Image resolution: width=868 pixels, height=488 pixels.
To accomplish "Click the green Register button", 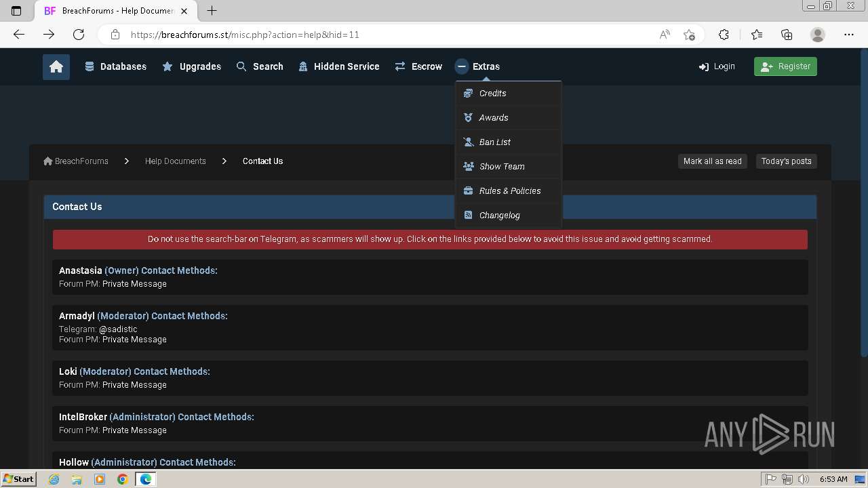I will (785, 66).
